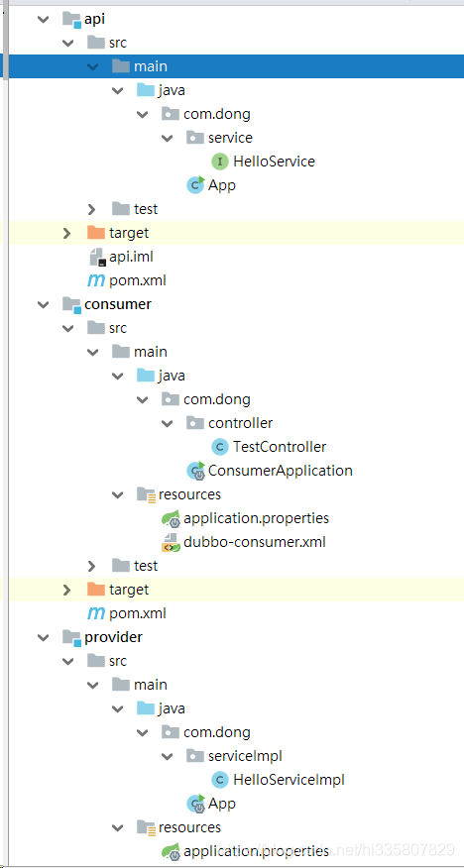
Task: Select the dubbo-consumer.xml file icon
Action: (171, 542)
